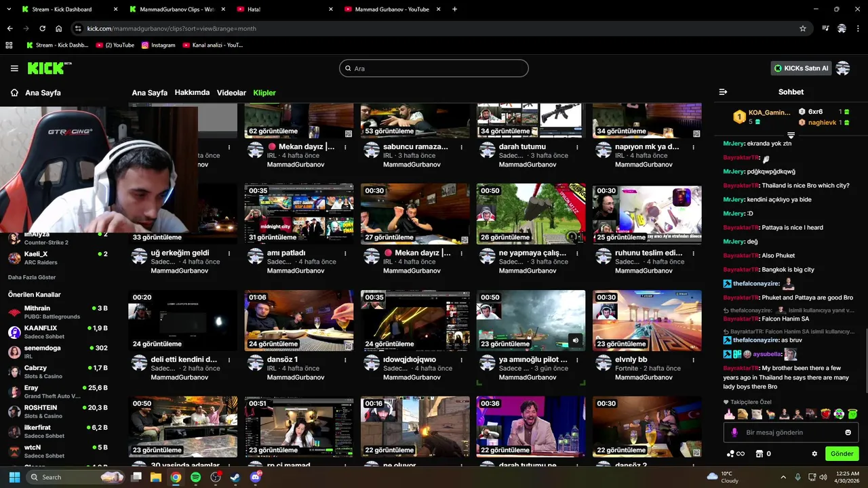Play the elvnly bb clip thumbnail
The width and height of the screenshot is (868, 488).
[647, 320]
